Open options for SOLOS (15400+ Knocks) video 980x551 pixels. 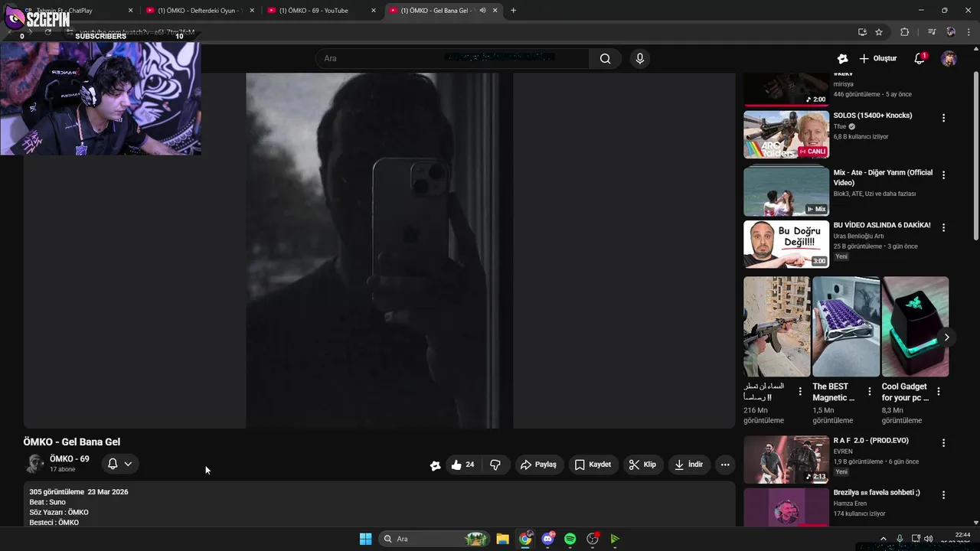(x=943, y=118)
